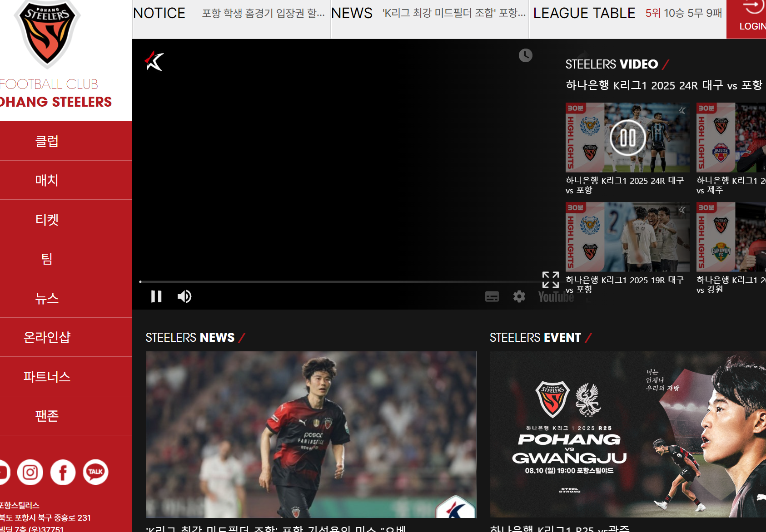Enter fullscreen video mode

pos(551,280)
